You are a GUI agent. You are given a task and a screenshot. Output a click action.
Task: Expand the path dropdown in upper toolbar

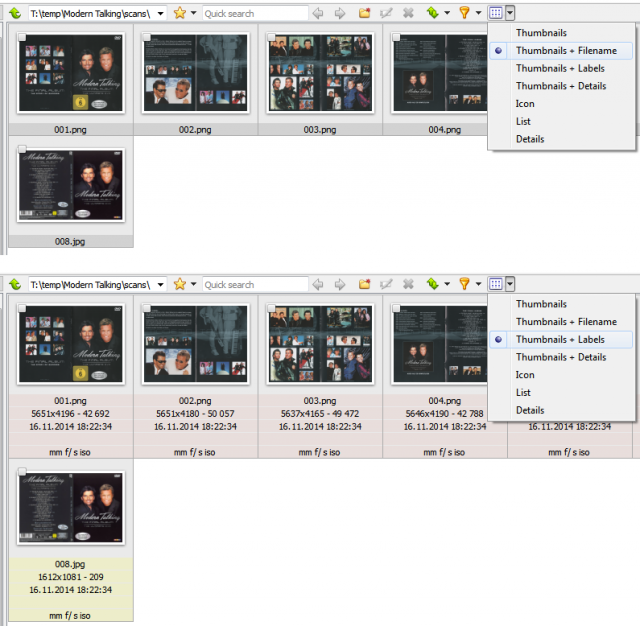coord(161,13)
